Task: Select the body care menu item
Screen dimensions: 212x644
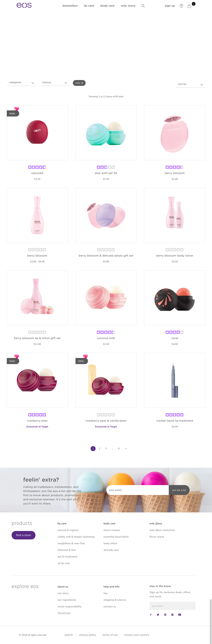Action: (x=108, y=6)
